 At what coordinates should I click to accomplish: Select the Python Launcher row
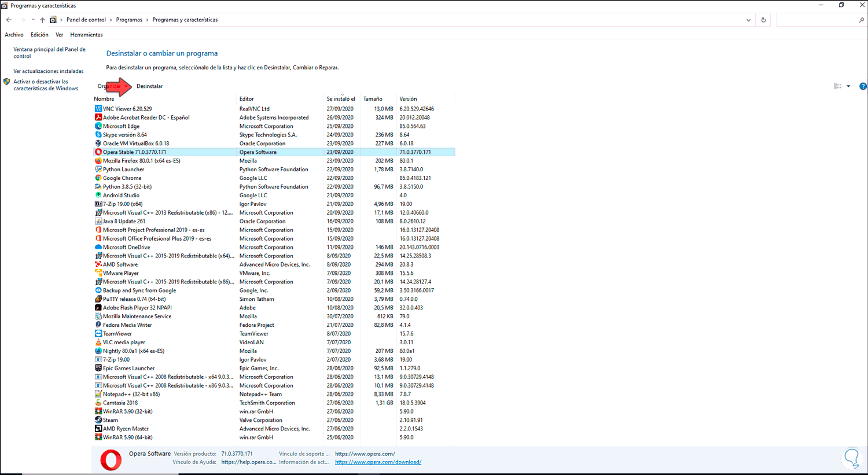coord(274,170)
